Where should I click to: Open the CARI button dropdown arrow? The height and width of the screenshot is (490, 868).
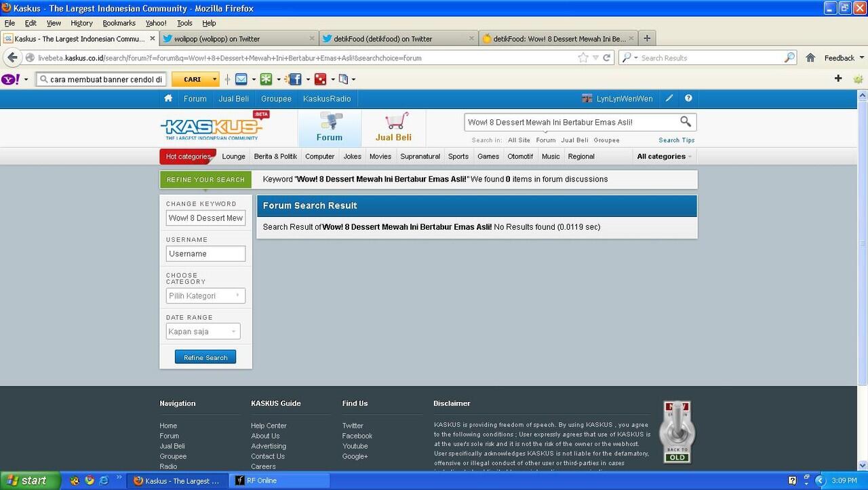pyautogui.click(x=215, y=79)
